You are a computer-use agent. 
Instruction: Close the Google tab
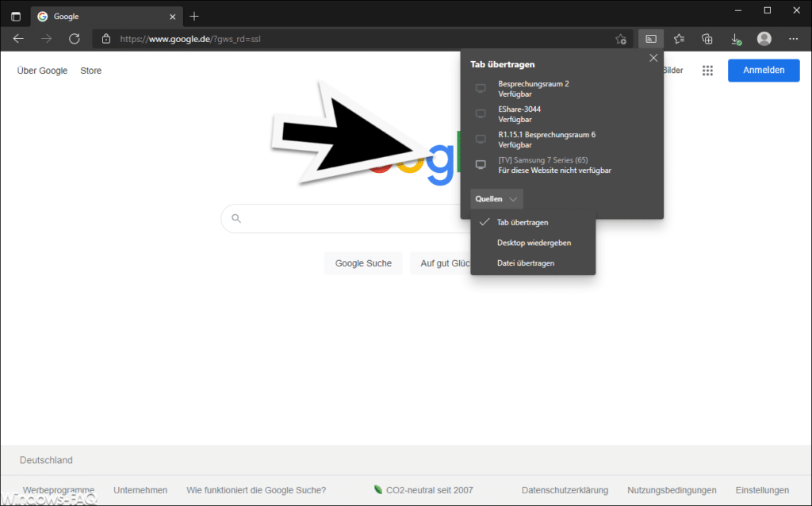click(172, 17)
